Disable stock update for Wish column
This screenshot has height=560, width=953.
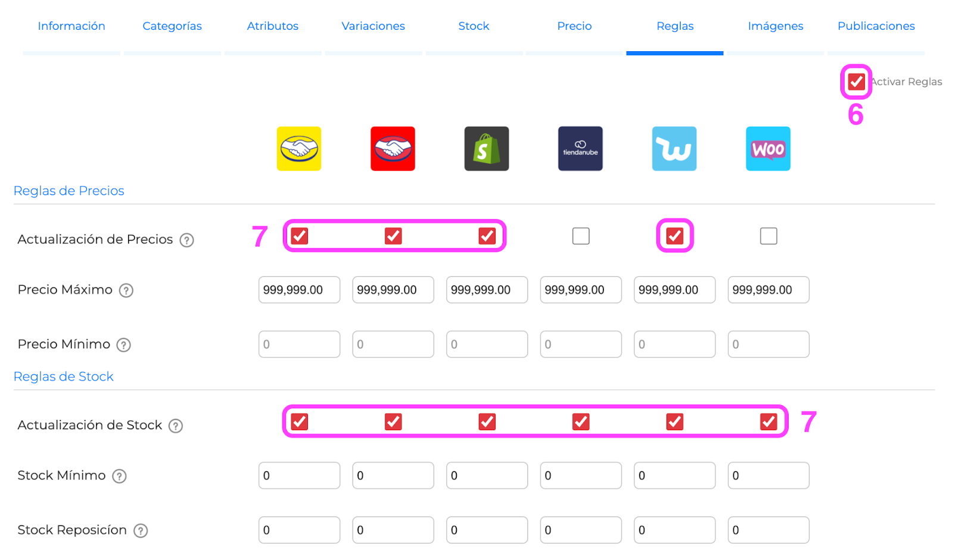coord(675,422)
